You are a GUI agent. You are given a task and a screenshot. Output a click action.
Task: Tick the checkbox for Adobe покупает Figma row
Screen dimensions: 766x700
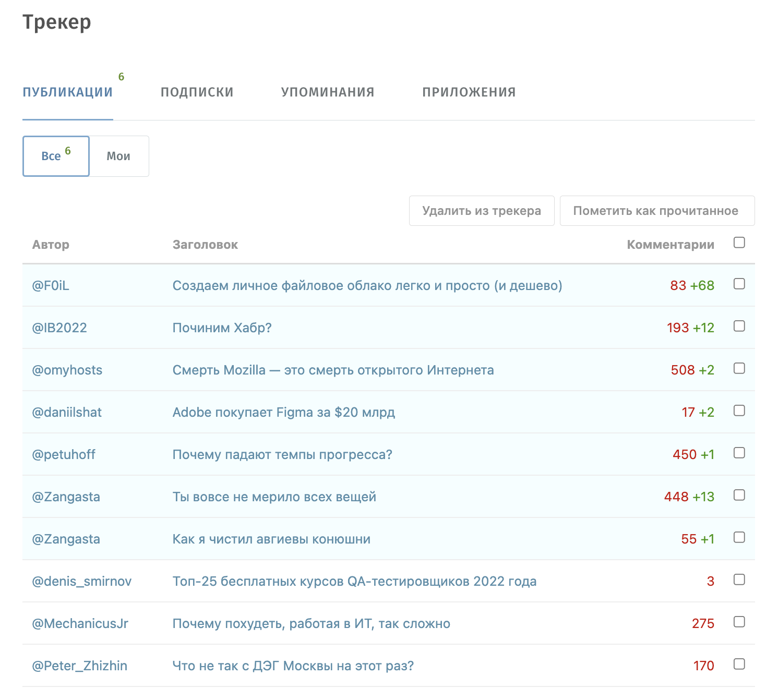pos(739,411)
